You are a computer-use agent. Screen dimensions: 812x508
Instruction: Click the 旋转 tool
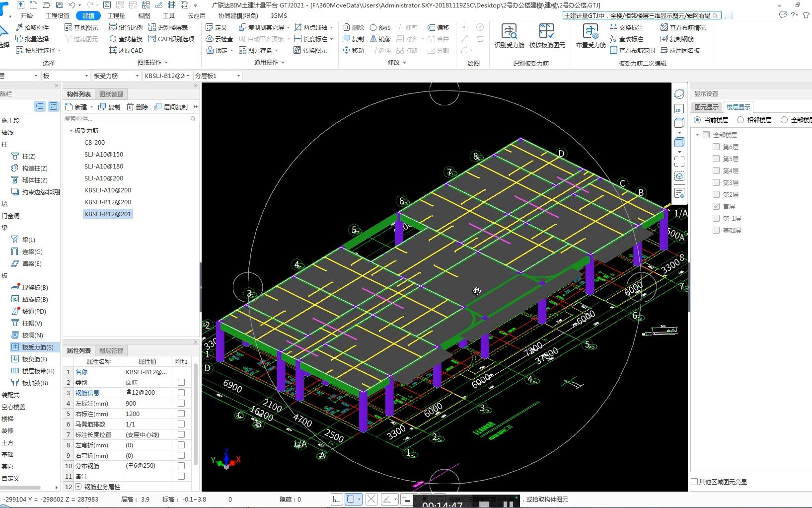pos(380,27)
